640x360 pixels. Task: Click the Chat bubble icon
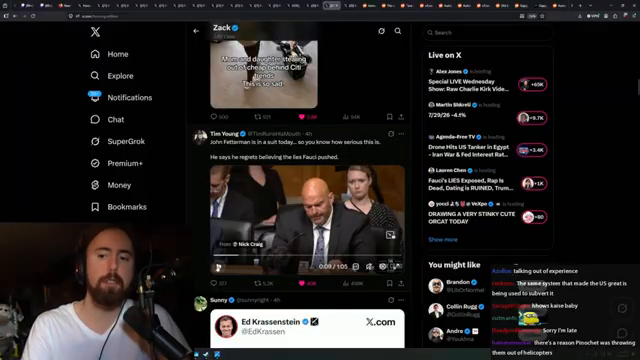point(95,120)
